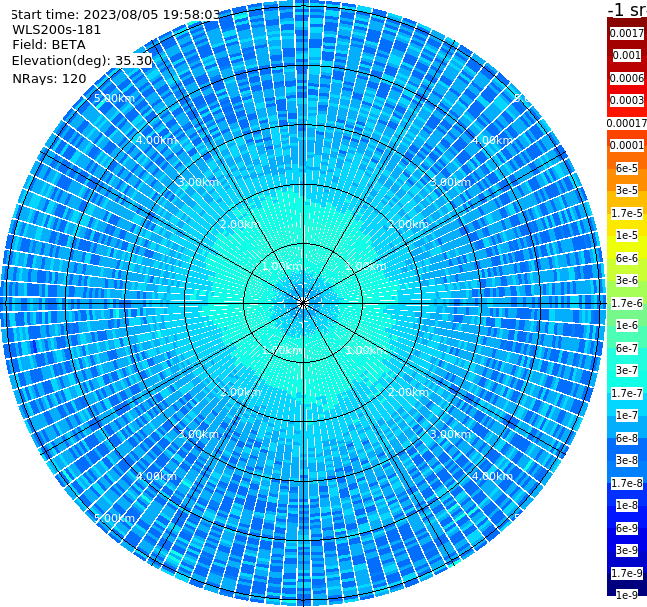
Task: Click the 1.7e-7 colorbar tick label
Action: pyautogui.click(x=627, y=393)
